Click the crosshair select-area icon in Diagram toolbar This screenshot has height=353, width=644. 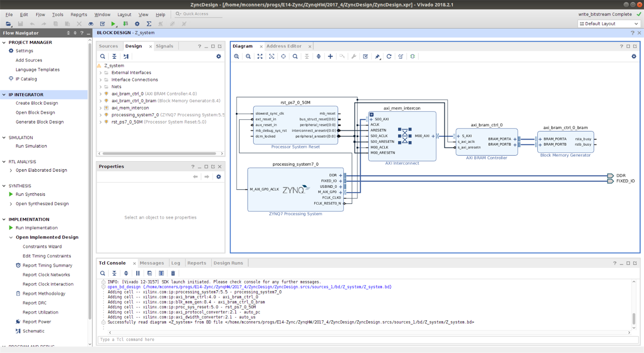tap(283, 56)
